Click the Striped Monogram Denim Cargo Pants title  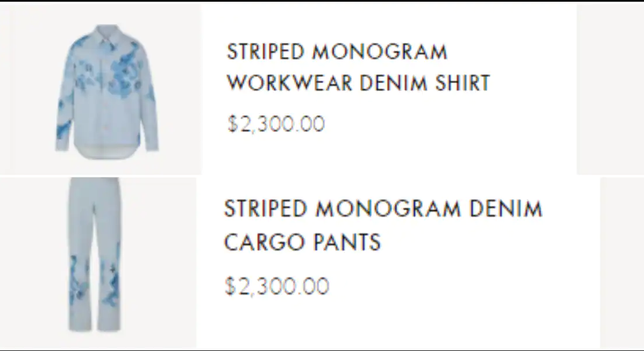coord(383,225)
